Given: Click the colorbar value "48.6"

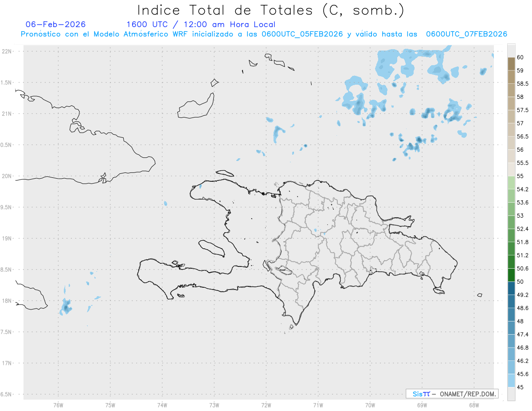Looking at the screenshot, I should 523,308.
